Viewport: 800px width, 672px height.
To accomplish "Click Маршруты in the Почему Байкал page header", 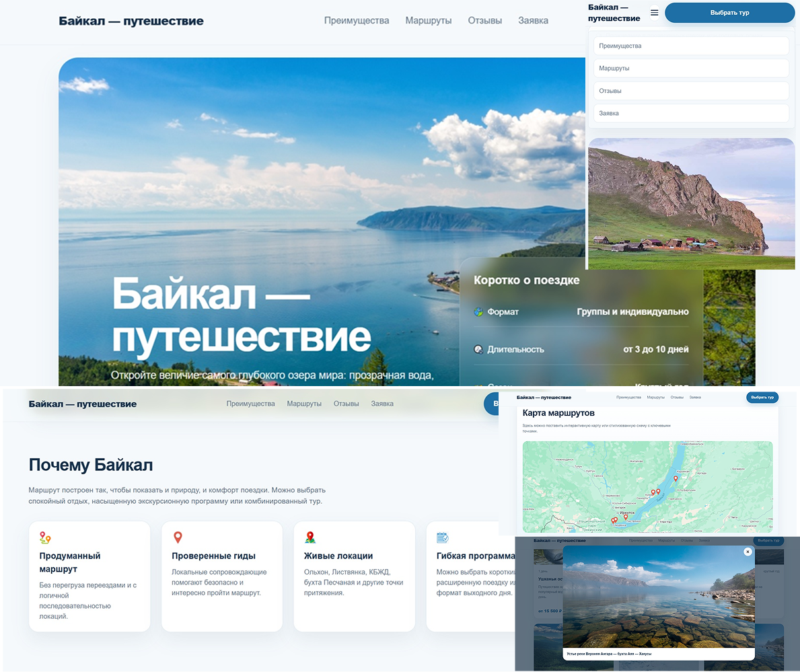I will click(304, 404).
